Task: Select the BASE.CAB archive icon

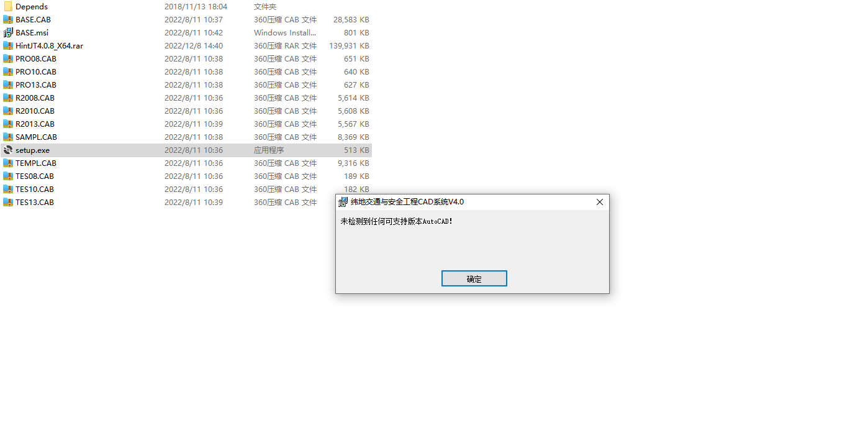Action: [x=8, y=19]
